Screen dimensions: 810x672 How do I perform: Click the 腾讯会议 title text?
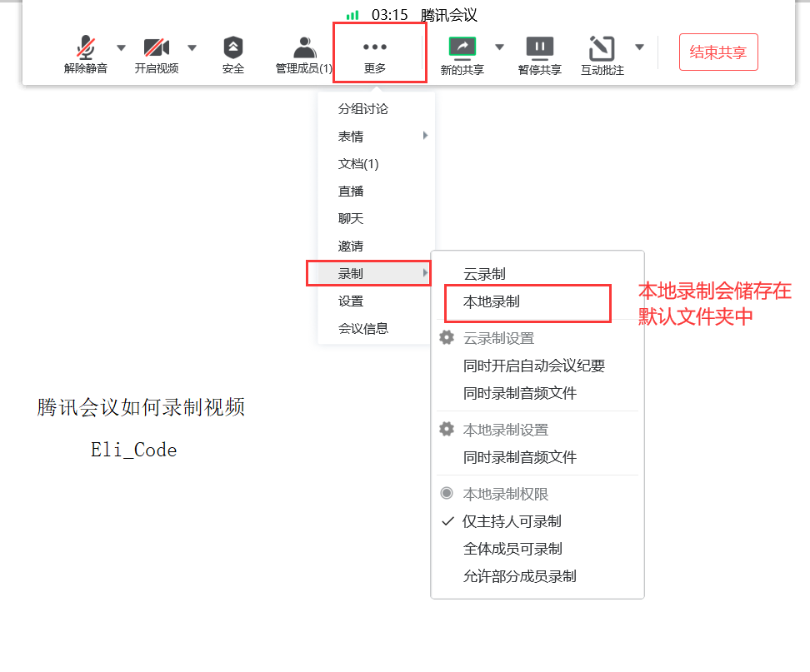[448, 15]
